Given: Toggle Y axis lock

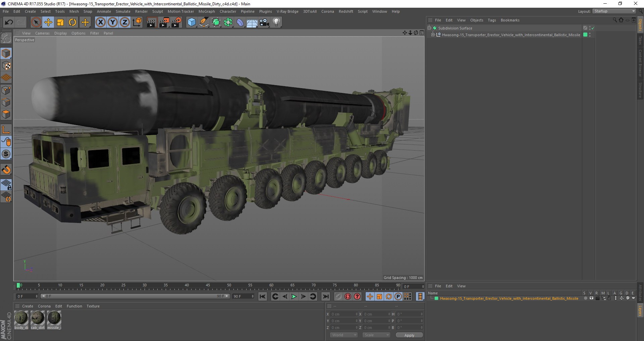Looking at the screenshot, I should [113, 22].
